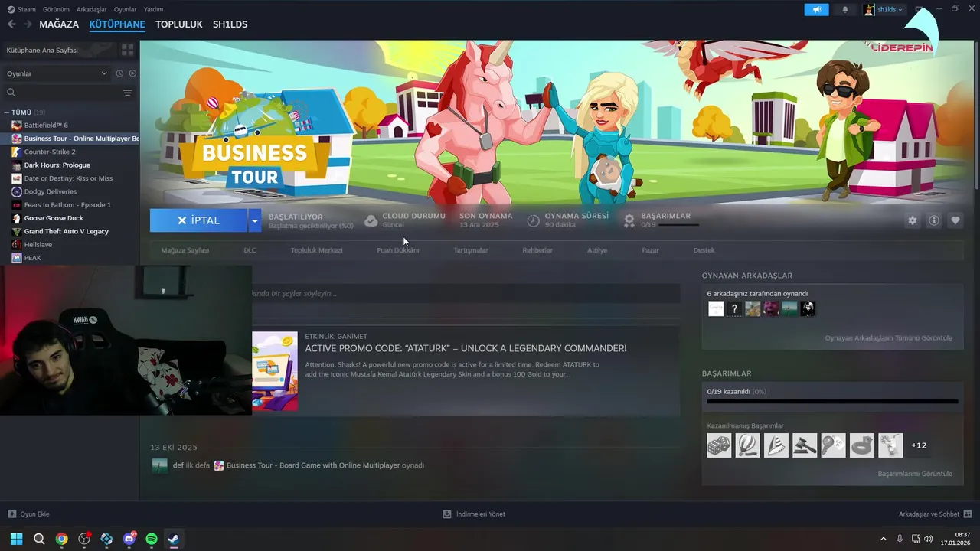Screen dimensions: 980x551
Task: Open Windows search in the taskbar
Action: coord(39,539)
